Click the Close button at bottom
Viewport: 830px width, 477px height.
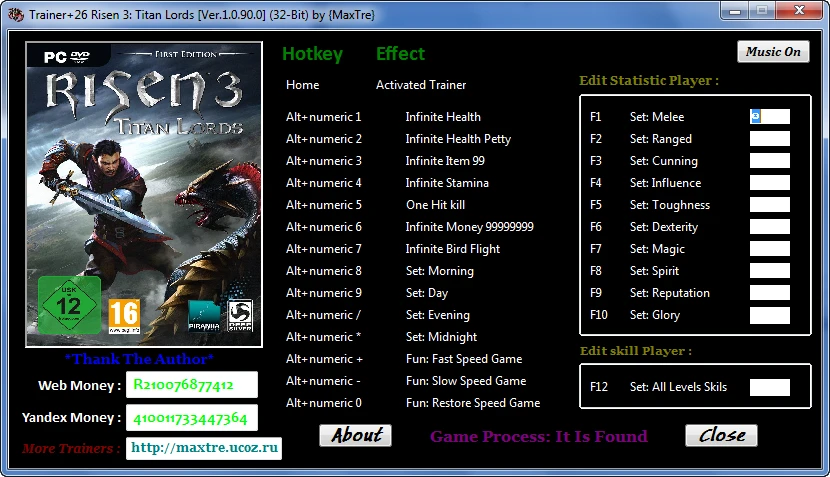coord(721,435)
